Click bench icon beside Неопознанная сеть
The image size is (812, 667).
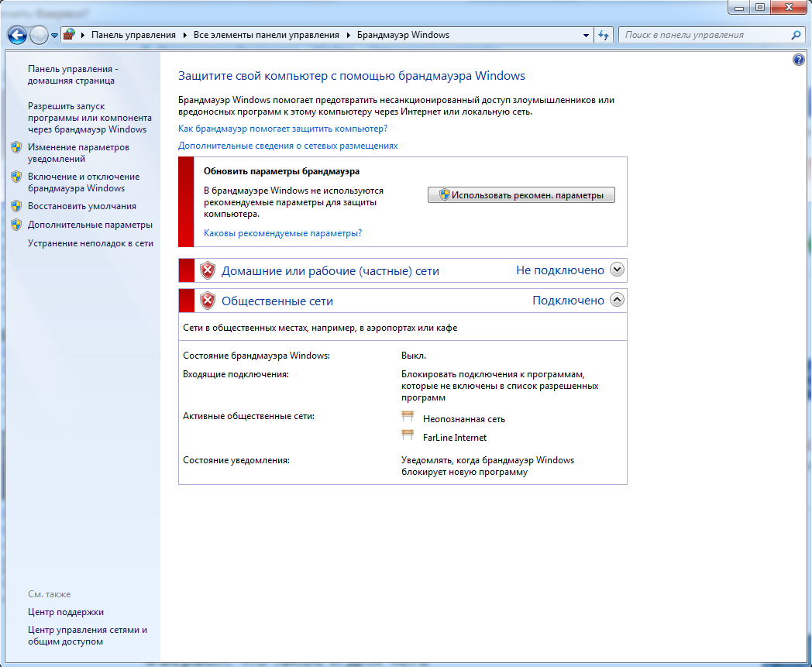tap(408, 417)
